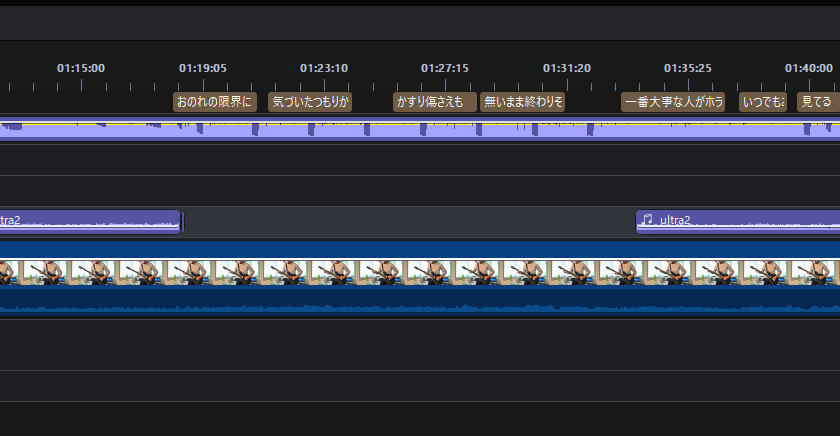
Task: Select the subtitle clip starting with "いつでも"
Action: coord(762,102)
